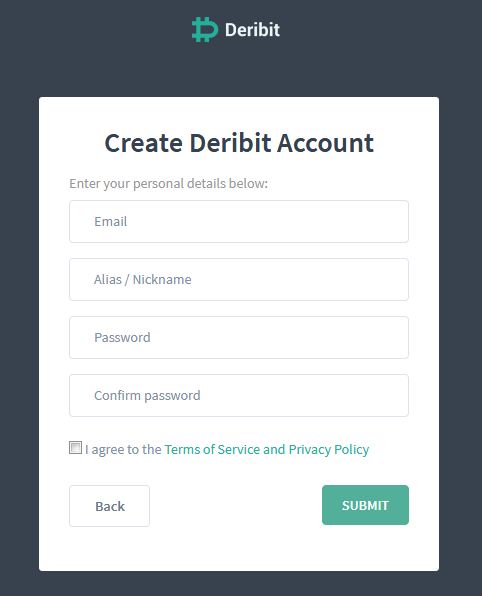This screenshot has height=596, width=482.
Task: Click the Deribit wordmark beside the logo
Action: pos(252,30)
